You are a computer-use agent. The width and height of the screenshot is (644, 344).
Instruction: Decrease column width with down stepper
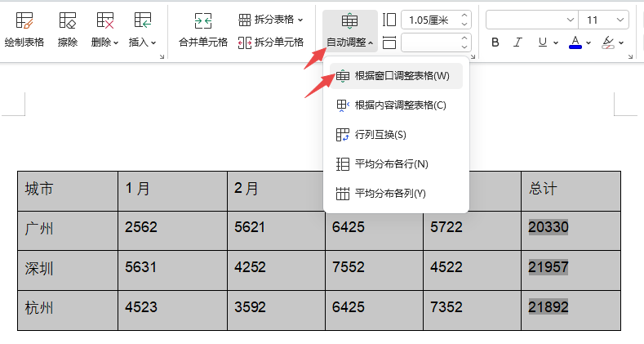coord(464,47)
